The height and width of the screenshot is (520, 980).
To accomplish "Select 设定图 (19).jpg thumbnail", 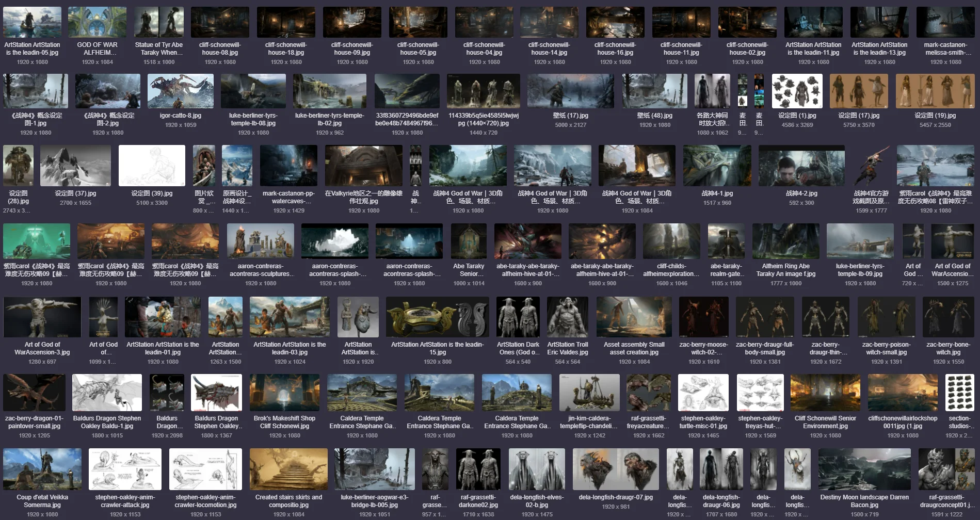I will (x=935, y=91).
